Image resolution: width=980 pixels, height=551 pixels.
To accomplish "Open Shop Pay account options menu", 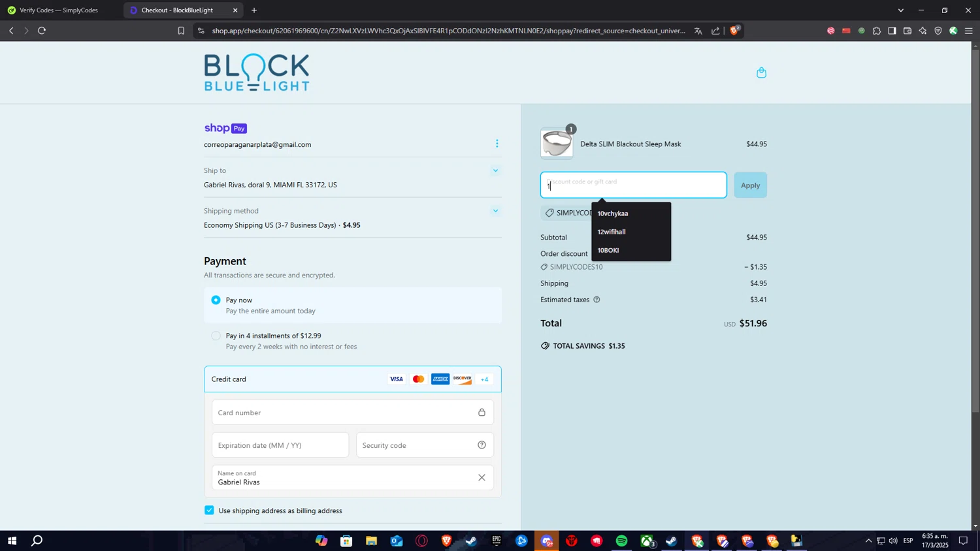I will coord(497,144).
